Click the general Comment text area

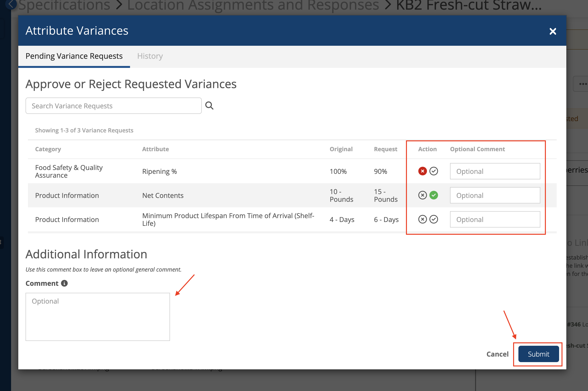tap(98, 317)
